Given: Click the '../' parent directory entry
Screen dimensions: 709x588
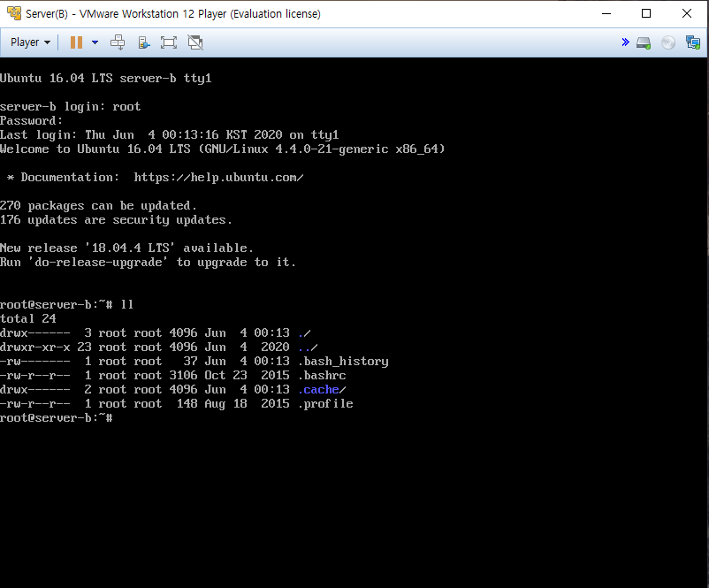Looking at the screenshot, I should 308,347.
